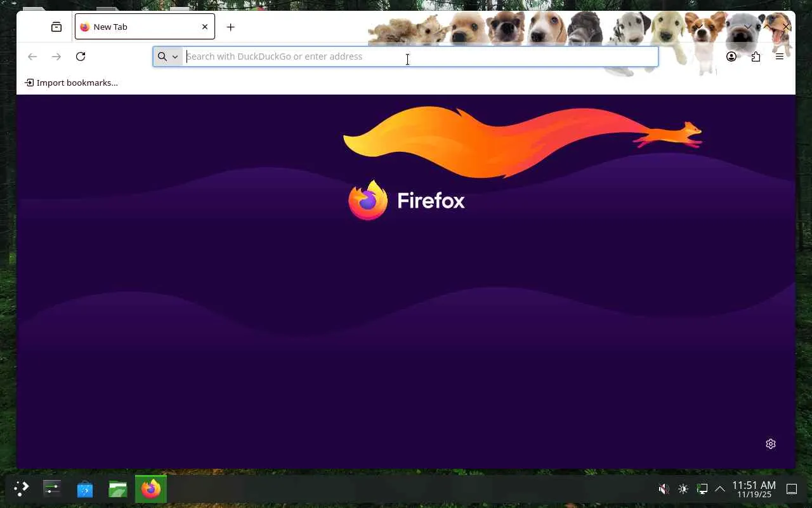Open the file manager from the taskbar

point(118,489)
